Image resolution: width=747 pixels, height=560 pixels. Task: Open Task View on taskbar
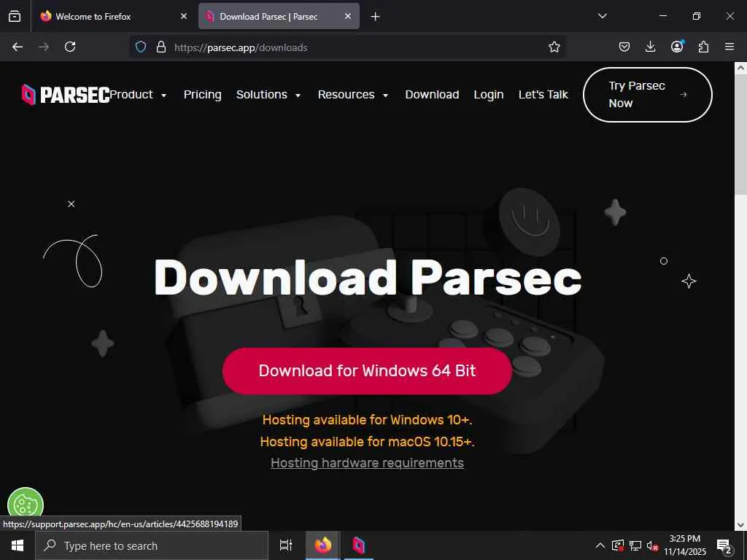pyautogui.click(x=286, y=545)
